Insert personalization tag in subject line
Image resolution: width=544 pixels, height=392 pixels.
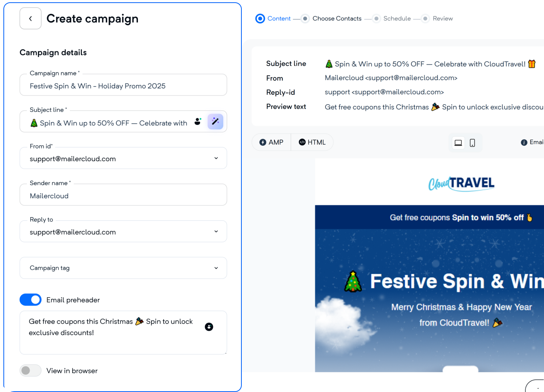(198, 122)
